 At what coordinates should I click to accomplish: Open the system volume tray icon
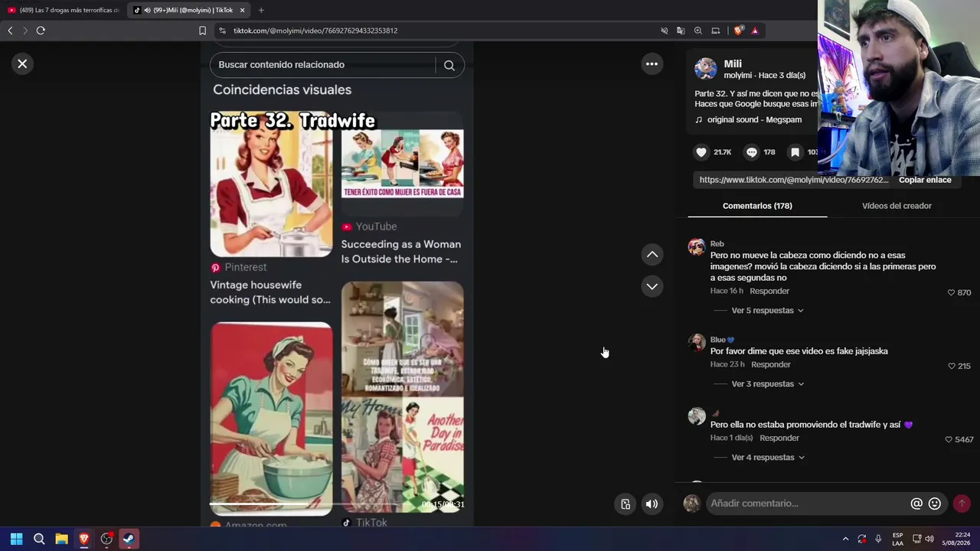click(929, 539)
